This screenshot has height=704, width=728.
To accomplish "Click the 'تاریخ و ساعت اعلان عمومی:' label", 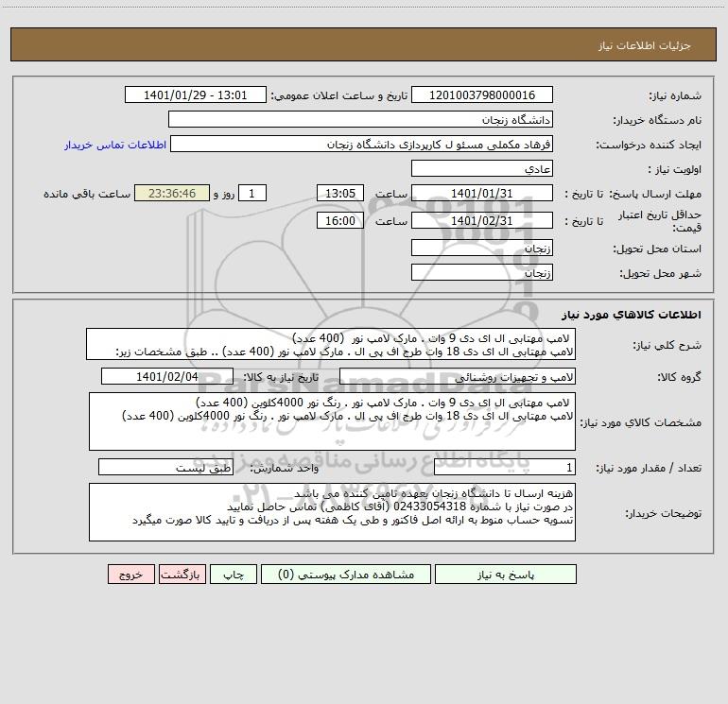I will (338, 95).
